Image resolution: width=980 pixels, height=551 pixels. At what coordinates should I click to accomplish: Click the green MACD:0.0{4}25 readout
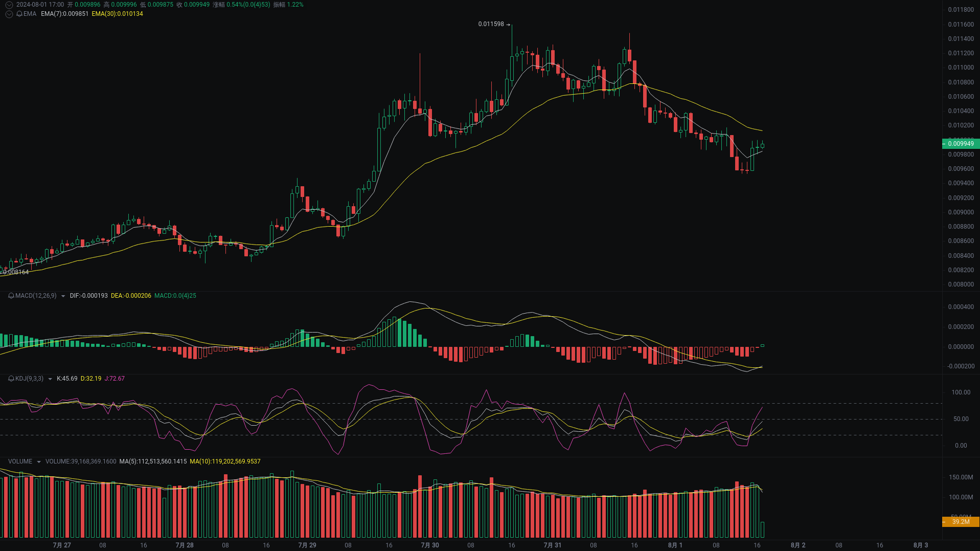pos(175,296)
